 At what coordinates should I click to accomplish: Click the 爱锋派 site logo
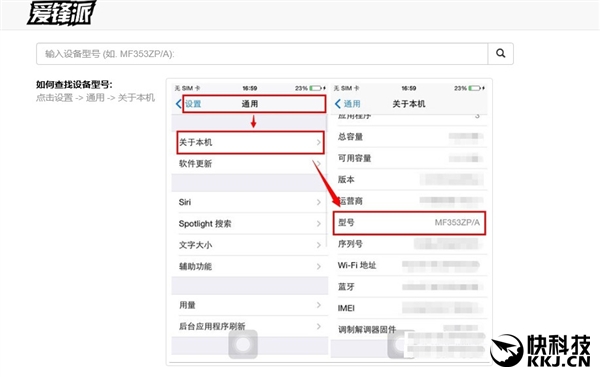[61, 13]
